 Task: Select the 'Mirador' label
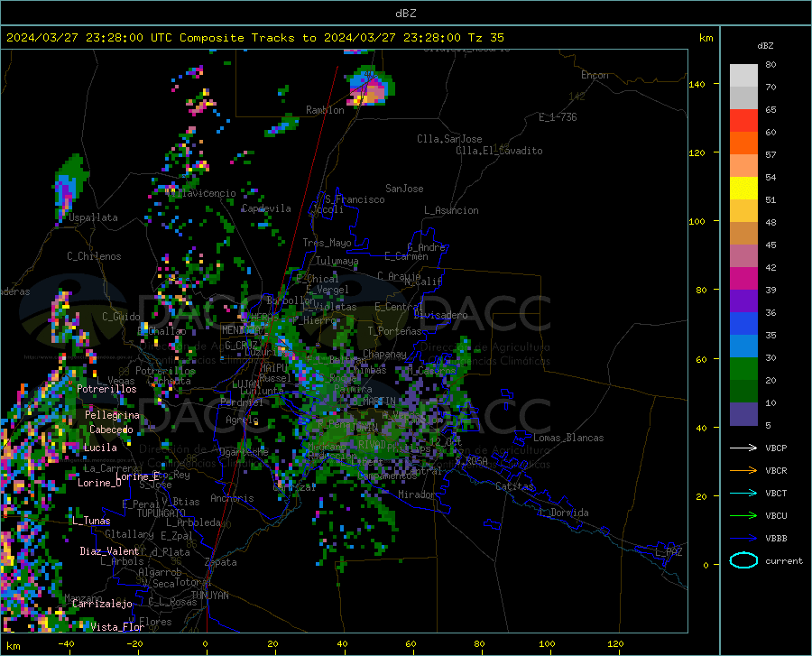tap(417, 495)
